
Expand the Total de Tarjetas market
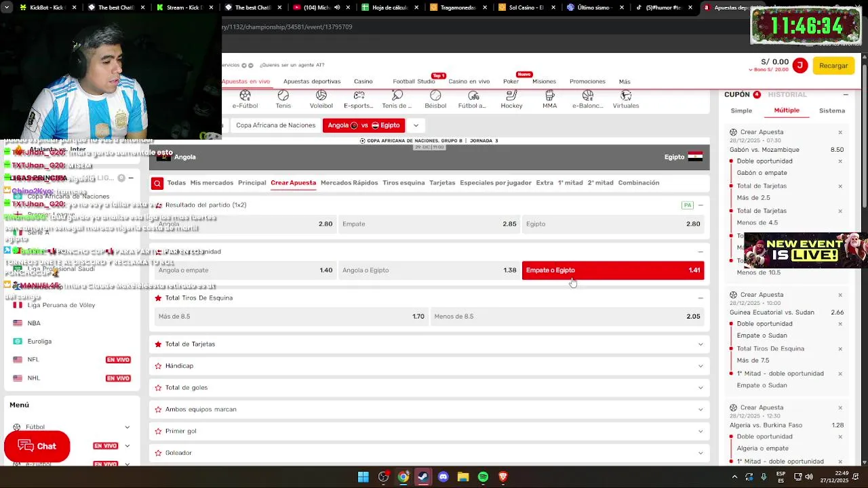point(701,344)
